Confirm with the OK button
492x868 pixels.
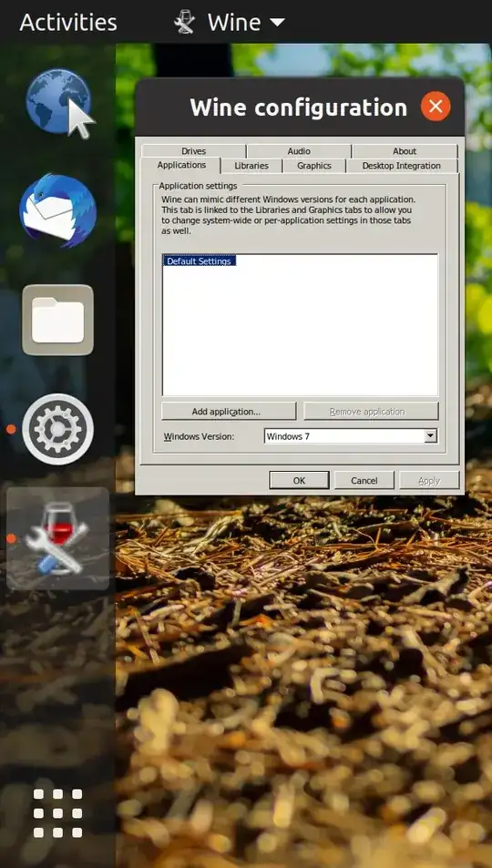299,481
